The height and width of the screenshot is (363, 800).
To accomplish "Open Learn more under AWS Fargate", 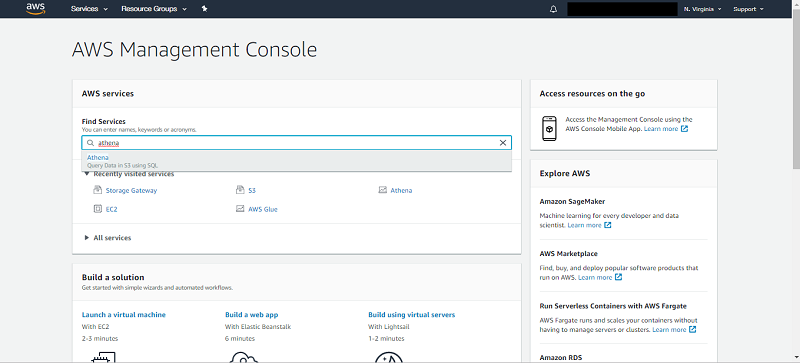I will (x=669, y=330).
